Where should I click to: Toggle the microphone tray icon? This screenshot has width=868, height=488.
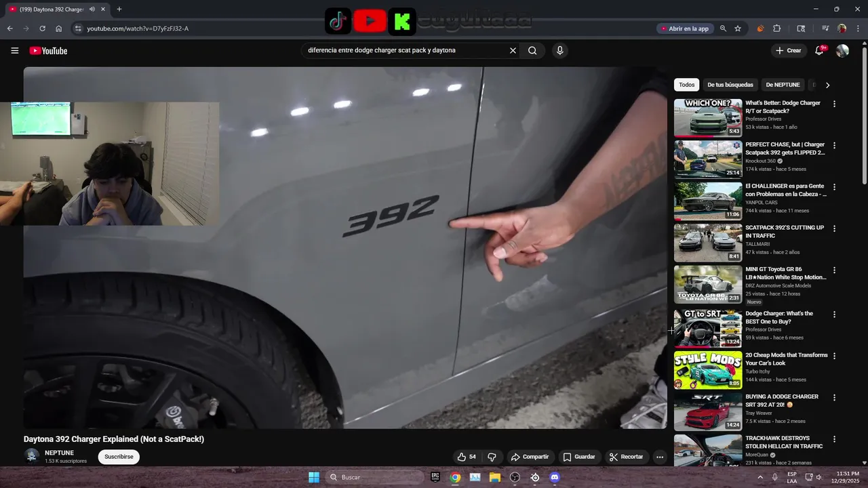tap(775, 477)
